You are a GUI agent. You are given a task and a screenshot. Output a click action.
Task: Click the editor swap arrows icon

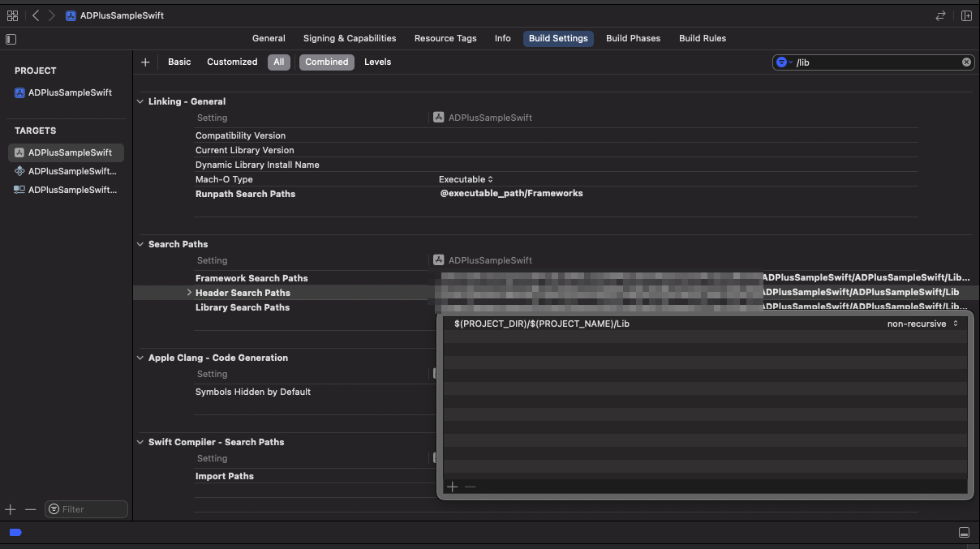(x=940, y=15)
